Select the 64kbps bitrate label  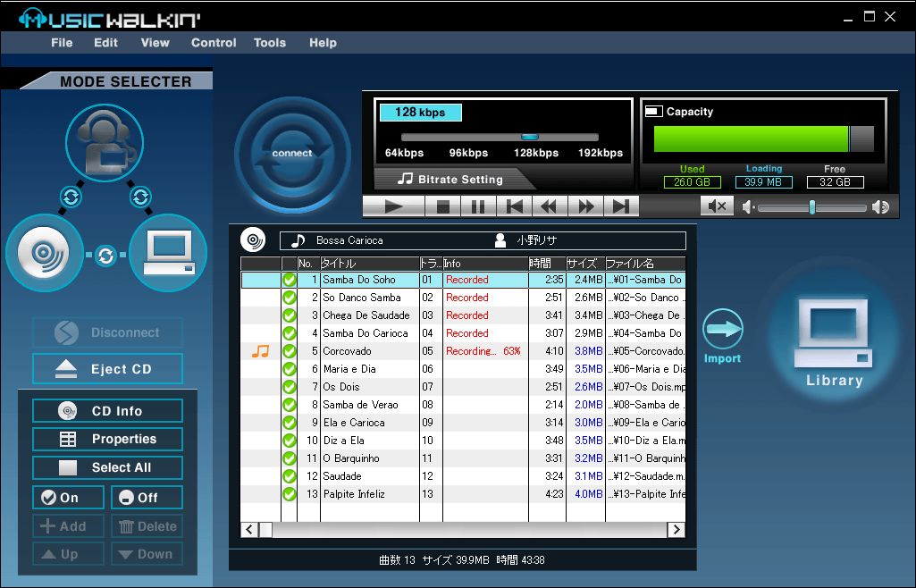[404, 153]
